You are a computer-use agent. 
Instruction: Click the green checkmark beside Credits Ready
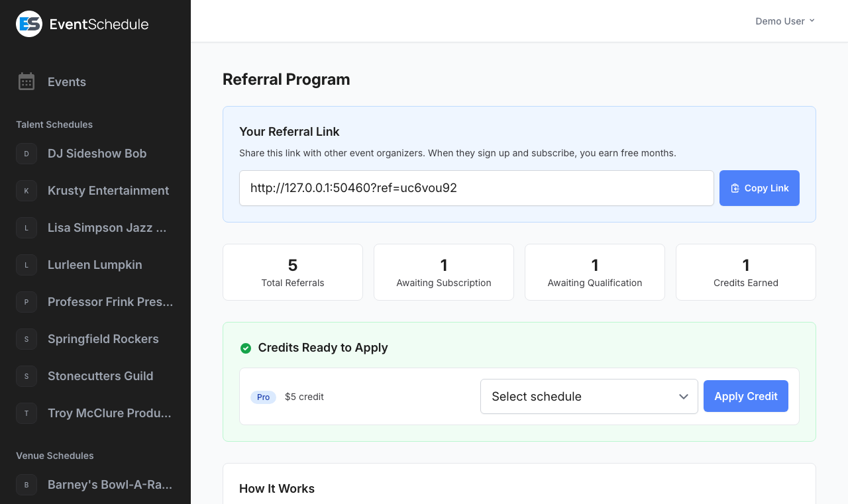click(246, 348)
